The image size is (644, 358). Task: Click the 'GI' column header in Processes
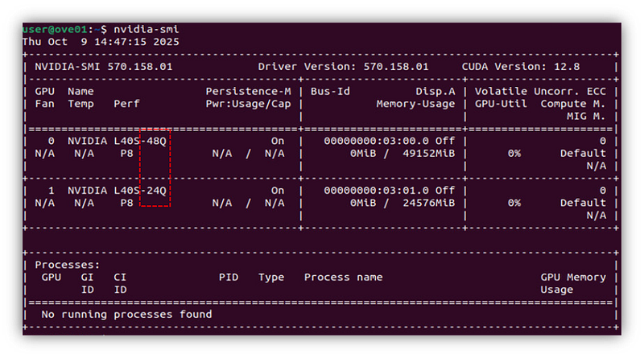click(x=87, y=277)
